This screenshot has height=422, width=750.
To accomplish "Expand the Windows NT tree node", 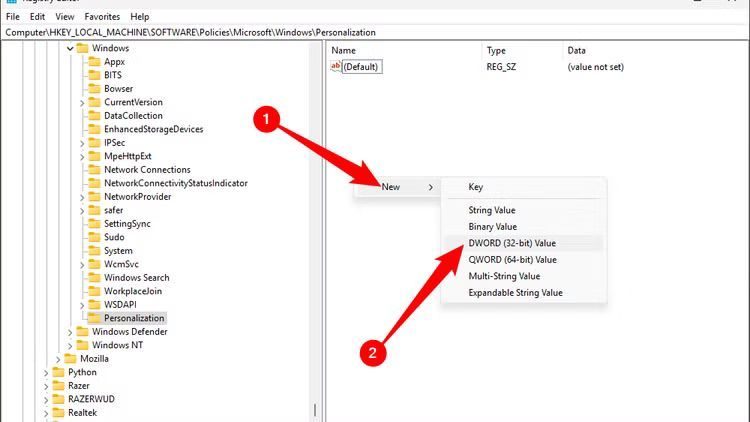I will [70, 345].
